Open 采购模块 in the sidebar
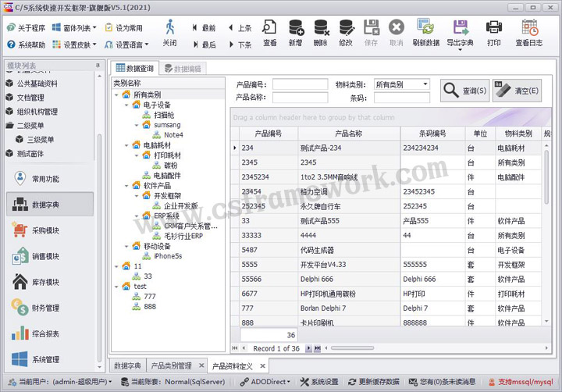The height and width of the screenshot is (392, 562). [45, 230]
